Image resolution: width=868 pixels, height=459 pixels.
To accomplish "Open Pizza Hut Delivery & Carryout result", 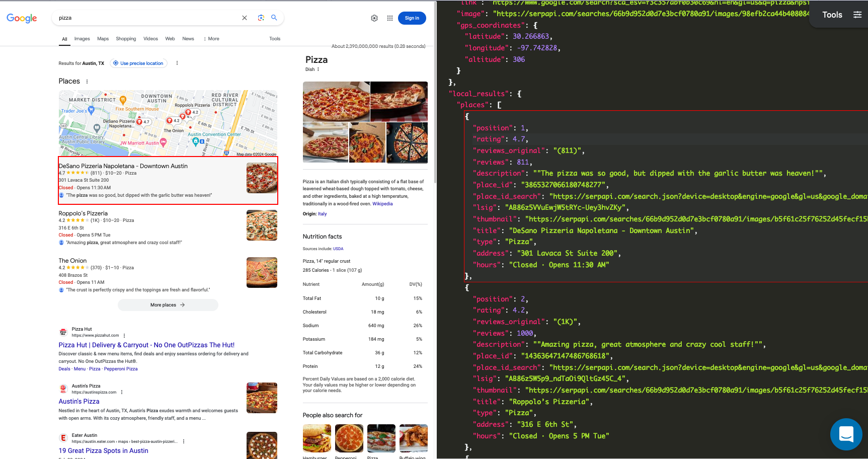I will pos(146,345).
